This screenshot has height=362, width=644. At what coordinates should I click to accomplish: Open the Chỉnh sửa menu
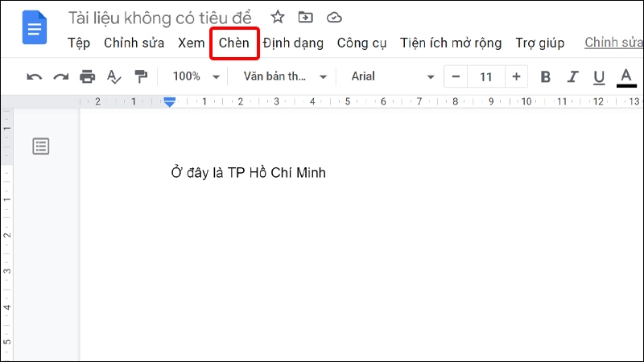coord(134,43)
